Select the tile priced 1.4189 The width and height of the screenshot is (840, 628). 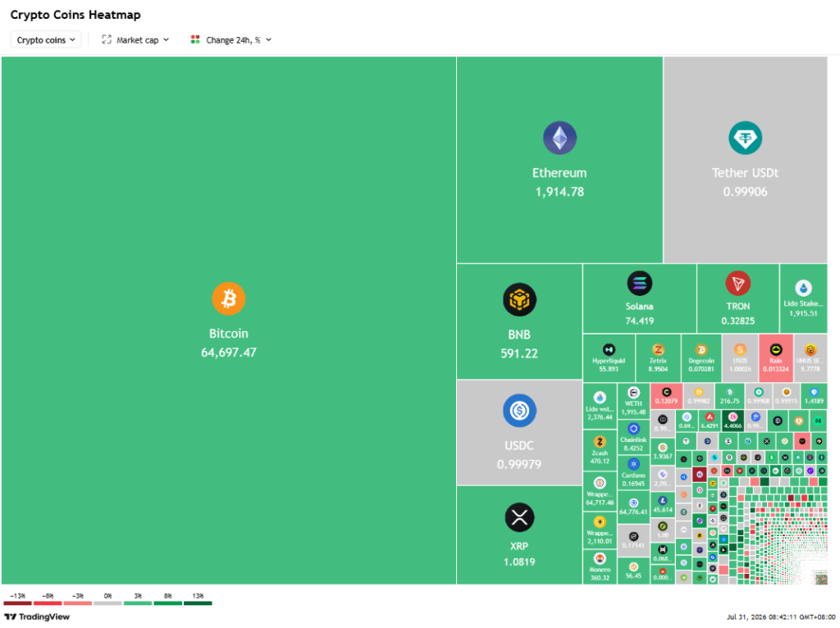(815, 396)
